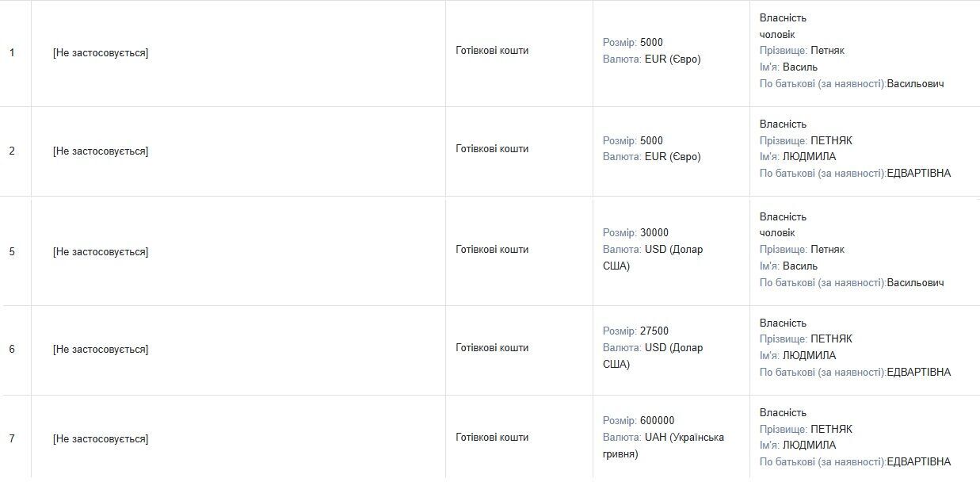Viewport: 980px width, 482px height.
Task: Click the UAH (Українська гривня) currency text
Action: 664,446
